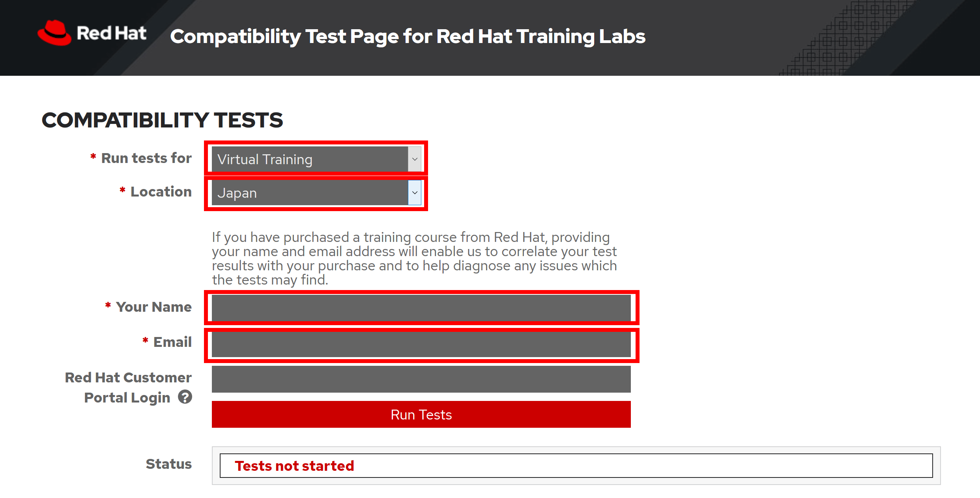Focus the Email input field
The height and width of the screenshot is (498, 980).
pyautogui.click(x=421, y=344)
